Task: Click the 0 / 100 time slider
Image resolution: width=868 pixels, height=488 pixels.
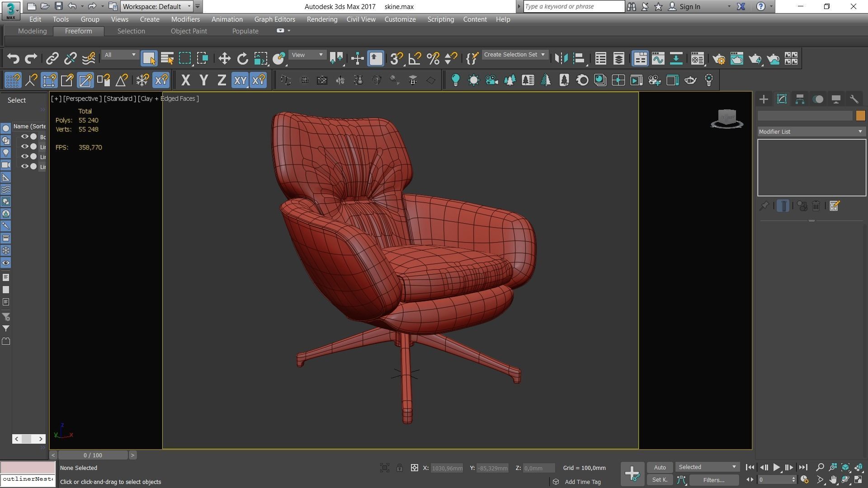Action: point(93,455)
